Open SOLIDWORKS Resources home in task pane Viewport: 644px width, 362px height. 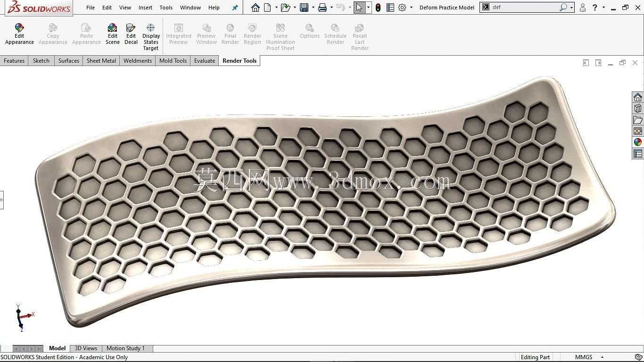pyautogui.click(x=638, y=97)
